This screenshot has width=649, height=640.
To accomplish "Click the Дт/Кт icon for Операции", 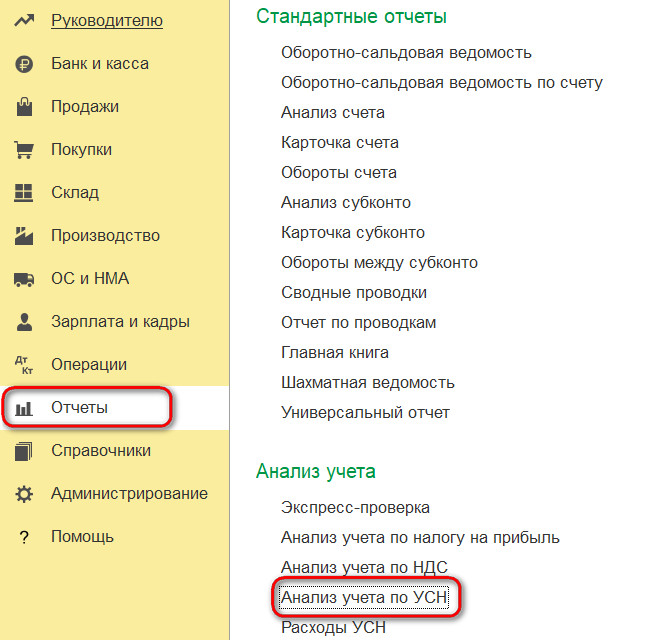I will (24, 365).
